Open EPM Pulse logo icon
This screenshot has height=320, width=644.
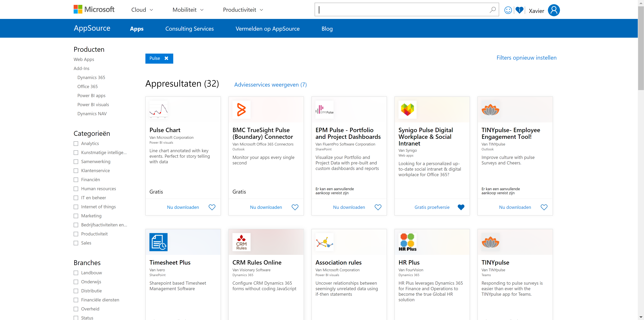pyautogui.click(x=325, y=110)
